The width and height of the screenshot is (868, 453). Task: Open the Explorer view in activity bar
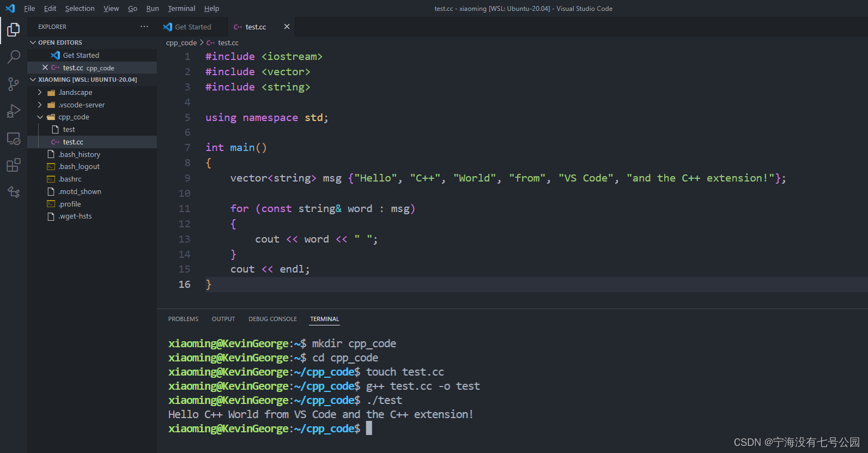(x=14, y=29)
